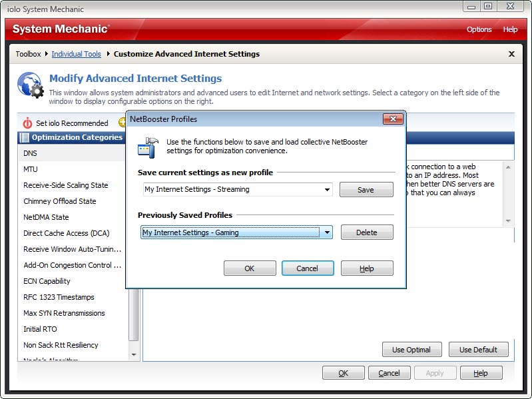Viewport: 532px width, 399px height.
Task: Click the My Internet Settings - Streaming field
Action: click(238, 189)
